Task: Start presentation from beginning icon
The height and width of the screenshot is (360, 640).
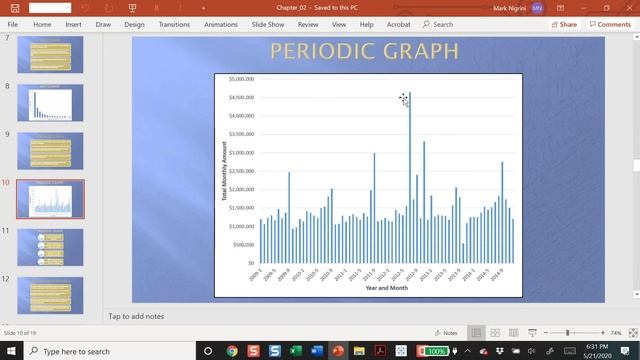Action: (132, 8)
